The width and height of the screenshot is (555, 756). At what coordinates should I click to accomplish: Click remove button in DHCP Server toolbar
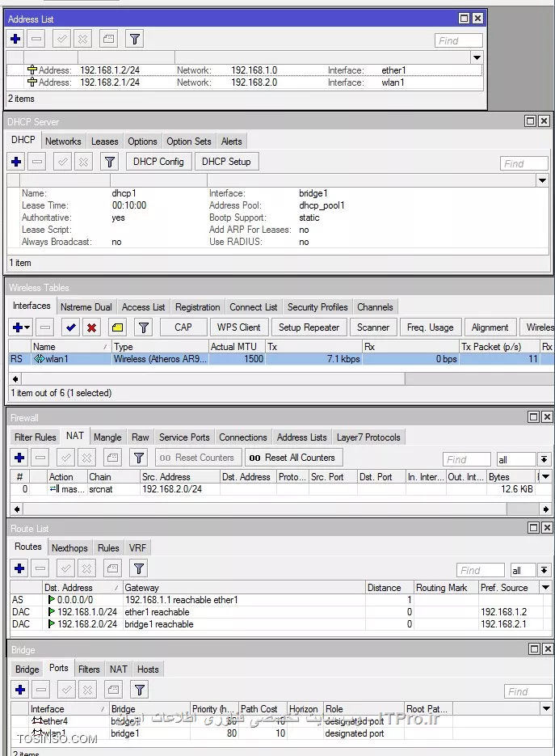pos(37,162)
